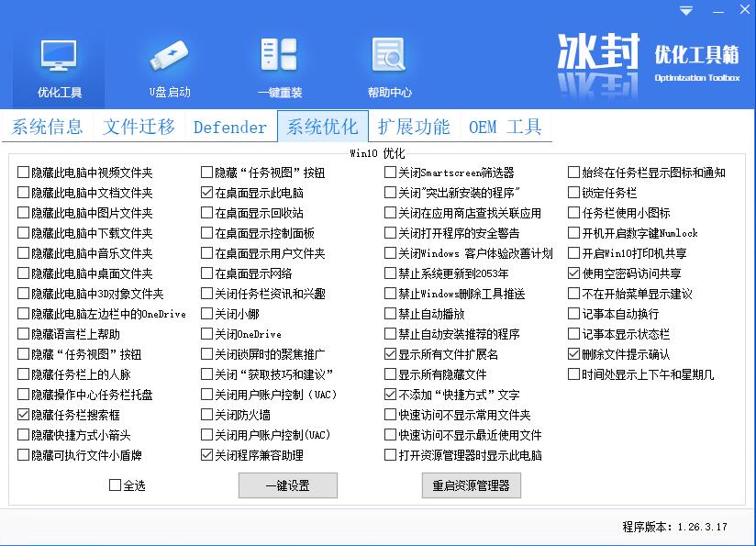Click the 一键设置 button

(287, 485)
